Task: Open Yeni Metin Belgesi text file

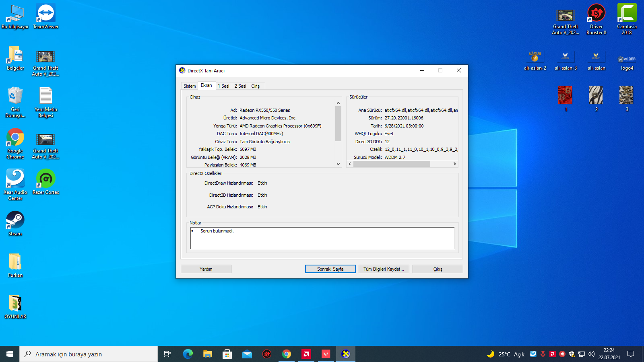Action: pyautogui.click(x=45, y=102)
